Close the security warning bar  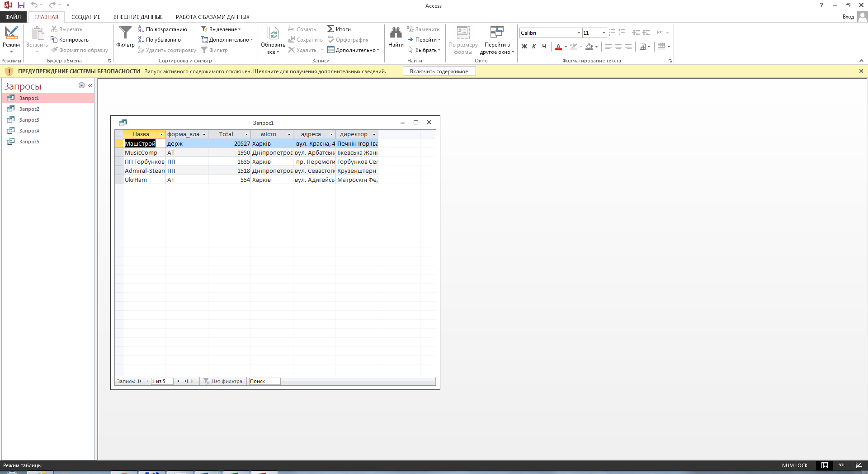861,71
